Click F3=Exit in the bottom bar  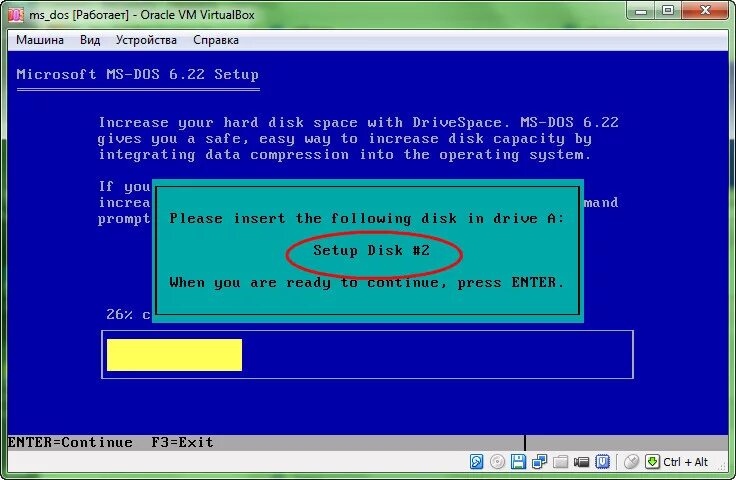(183, 442)
